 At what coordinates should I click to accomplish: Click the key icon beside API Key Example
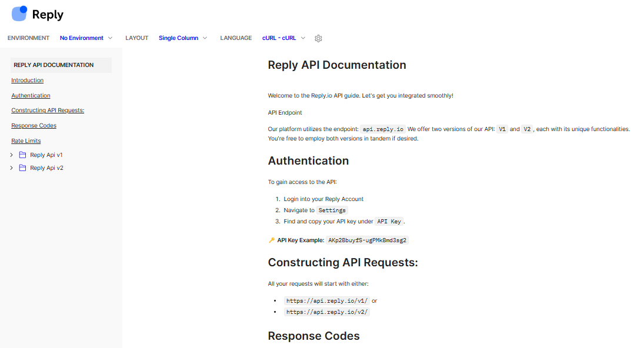click(x=272, y=240)
